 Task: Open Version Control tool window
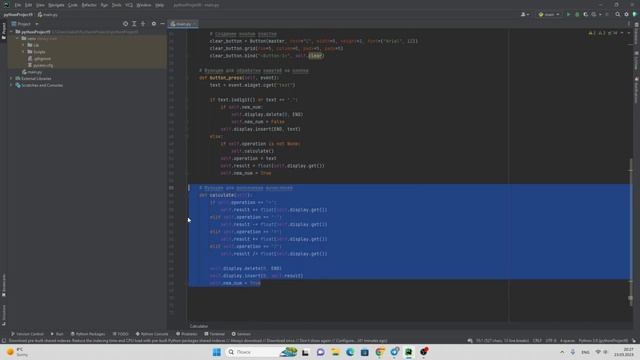[x=27, y=334]
